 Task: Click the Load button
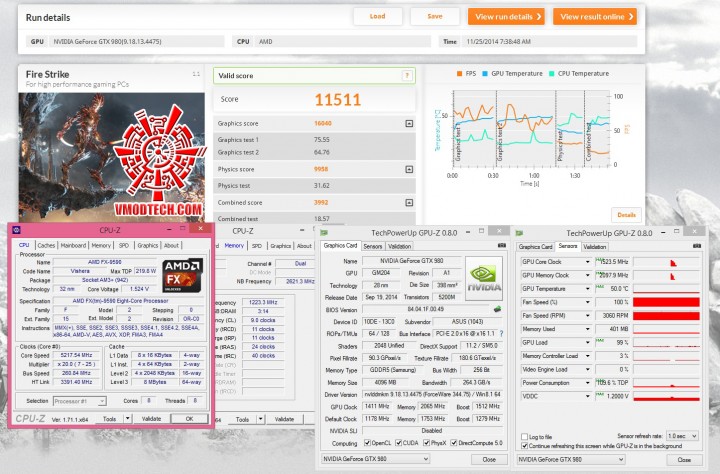click(x=377, y=17)
